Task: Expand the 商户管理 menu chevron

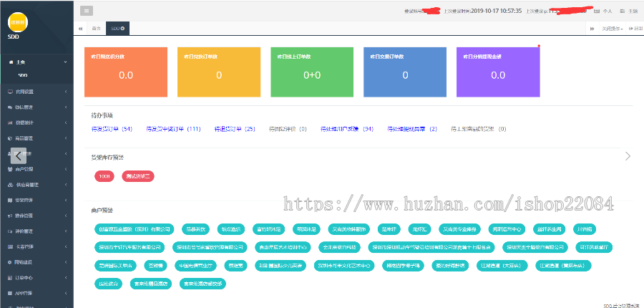Action: (66, 170)
